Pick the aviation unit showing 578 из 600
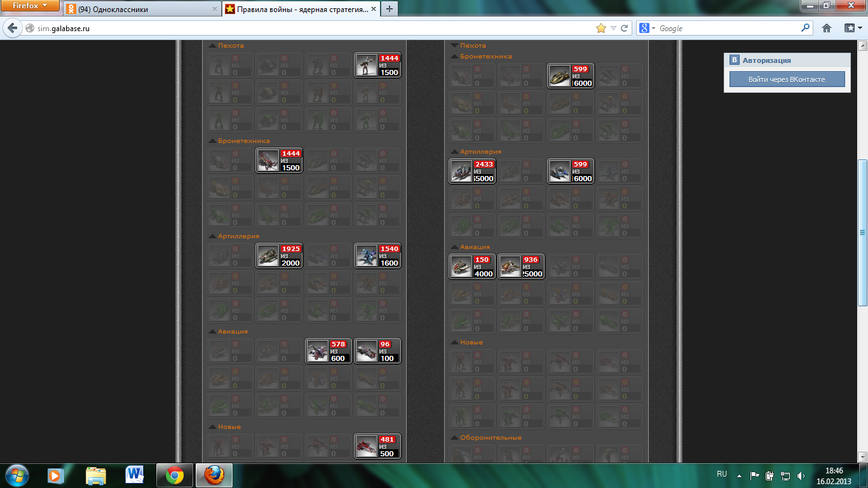The height and width of the screenshot is (488, 868). pyautogui.click(x=329, y=351)
